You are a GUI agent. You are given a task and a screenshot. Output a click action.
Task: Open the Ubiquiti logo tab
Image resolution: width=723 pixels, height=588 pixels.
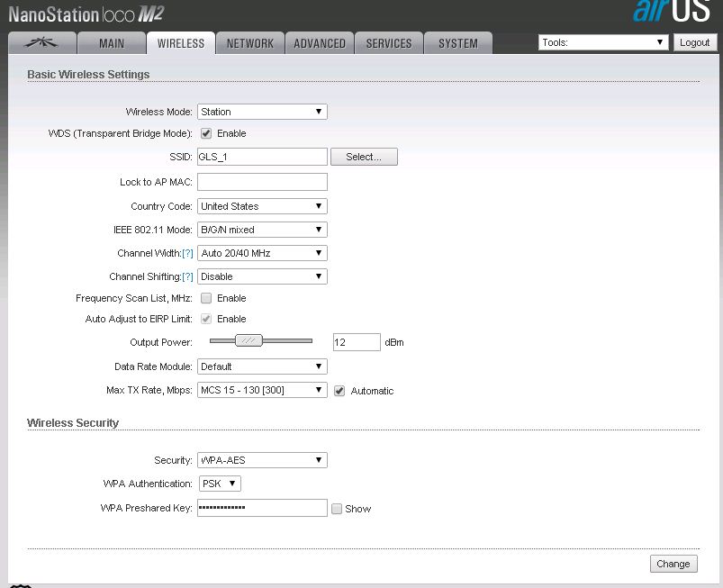tap(40, 43)
